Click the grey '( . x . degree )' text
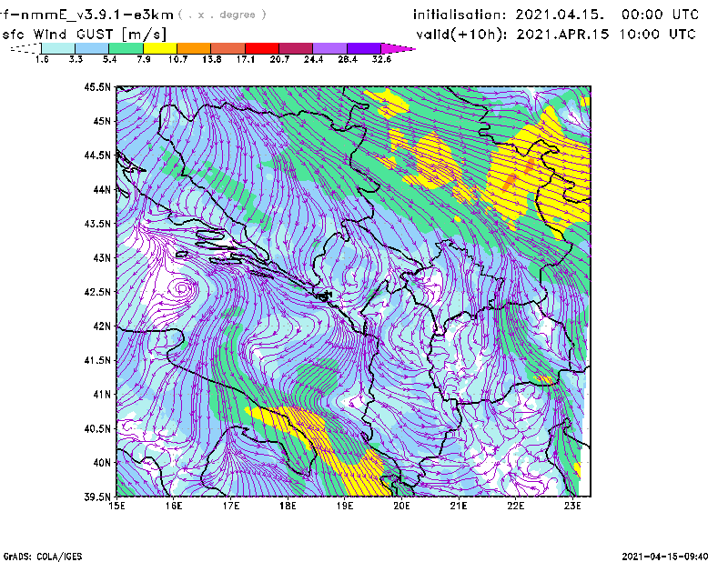 point(222,15)
